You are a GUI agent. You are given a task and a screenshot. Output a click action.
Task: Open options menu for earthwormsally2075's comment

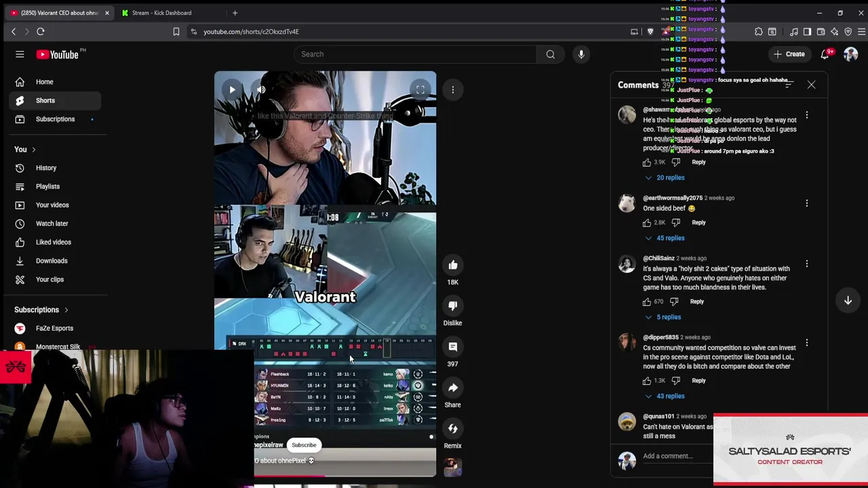pos(807,203)
